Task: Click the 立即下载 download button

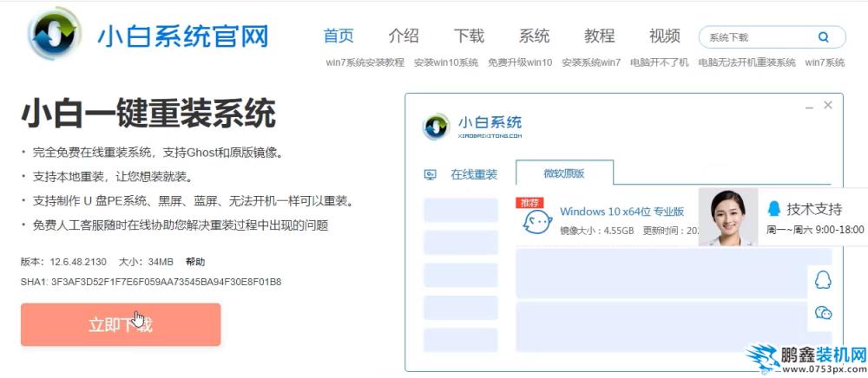Action: point(121,324)
